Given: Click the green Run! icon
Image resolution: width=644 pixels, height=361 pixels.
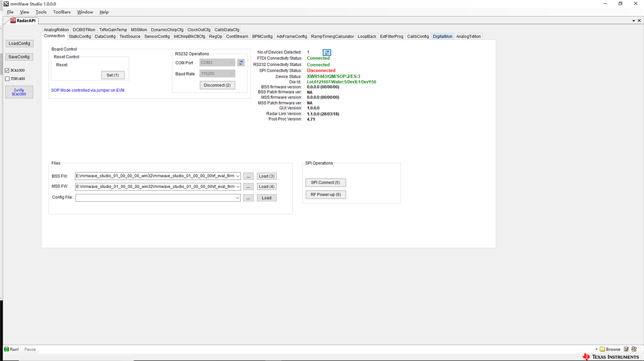Looking at the screenshot, I should (7, 349).
